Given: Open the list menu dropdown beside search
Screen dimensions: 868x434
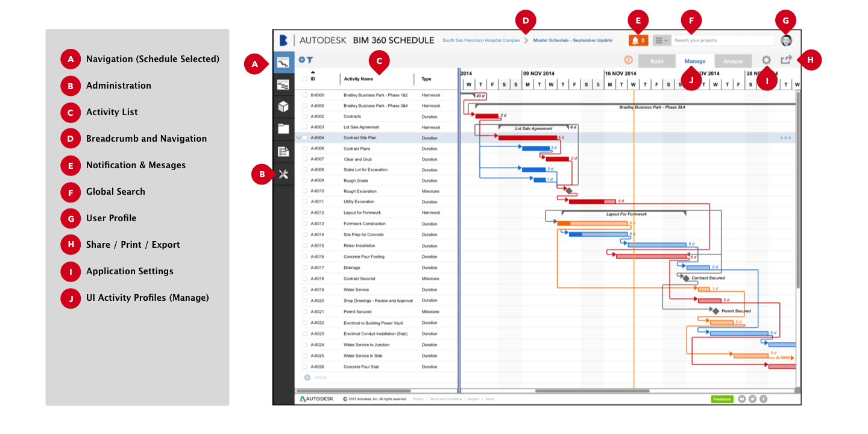Looking at the screenshot, I should pos(661,40).
